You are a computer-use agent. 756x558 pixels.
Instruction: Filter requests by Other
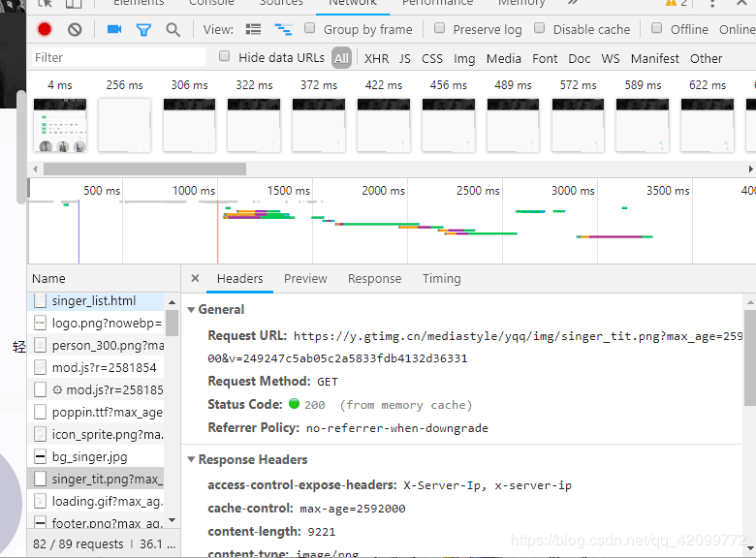click(706, 58)
